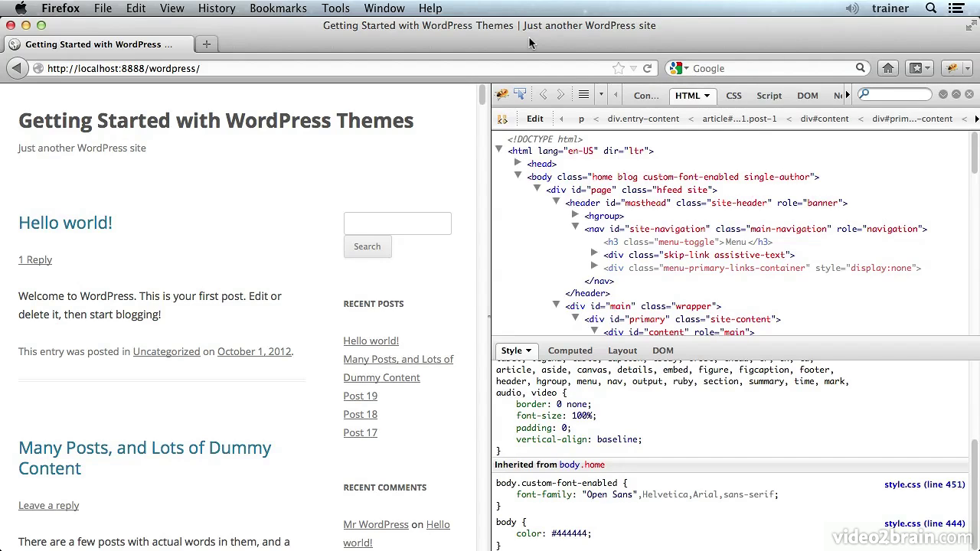Expand the hgroup node
The height and width of the screenshot is (551, 980).
[576, 215]
